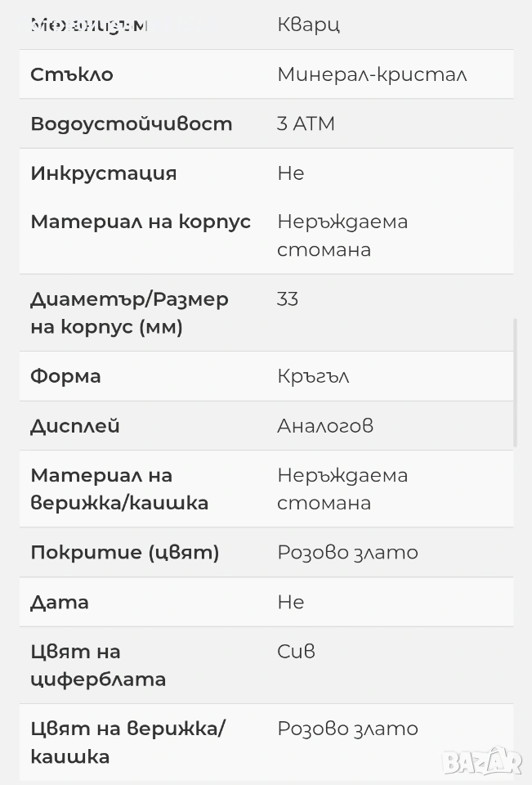Select the 'Стъкло' row label
This screenshot has width=532, height=785.
click(72, 74)
